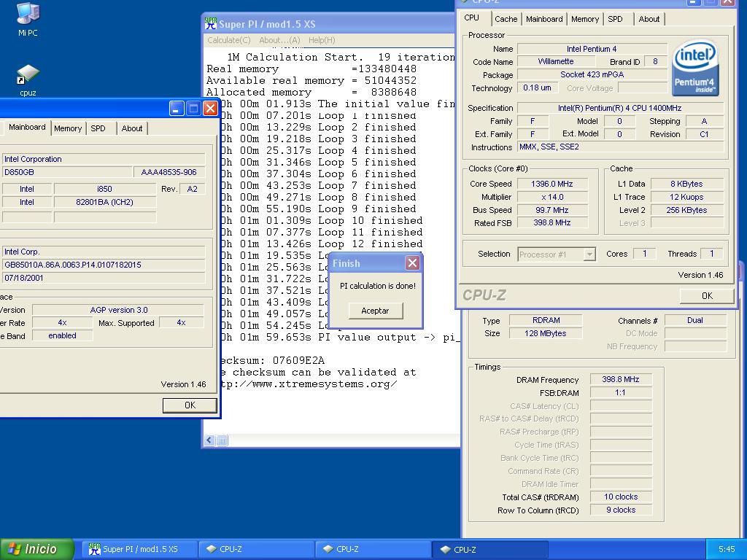This screenshot has width=747, height=560.
Task: Click the '10 clocks' Total CAS# value
Action: point(620,497)
